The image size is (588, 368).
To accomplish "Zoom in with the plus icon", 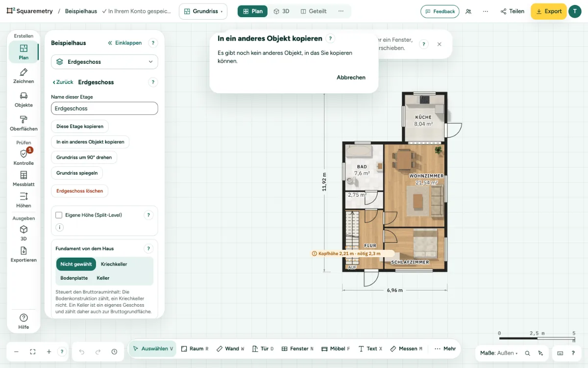I will tap(49, 352).
